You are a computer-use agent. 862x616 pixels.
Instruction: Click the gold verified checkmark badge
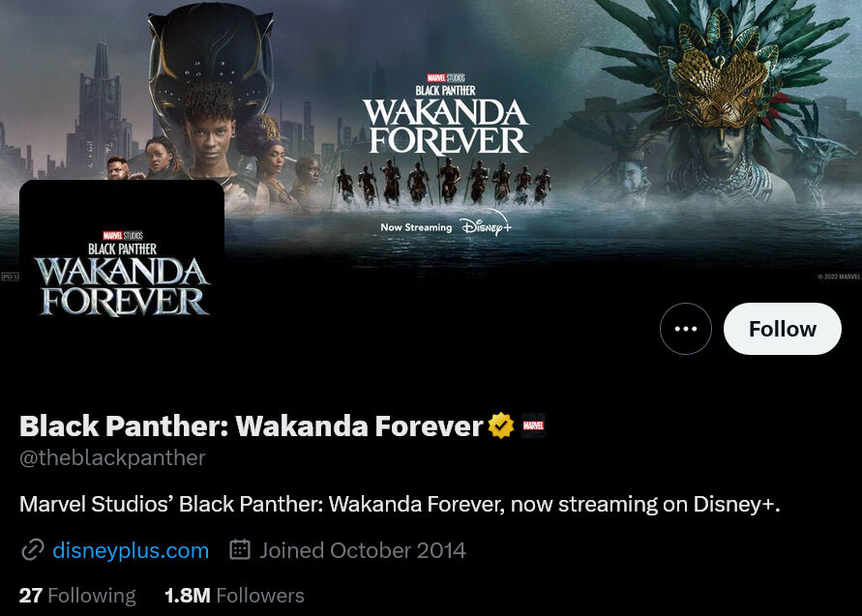(501, 425)
